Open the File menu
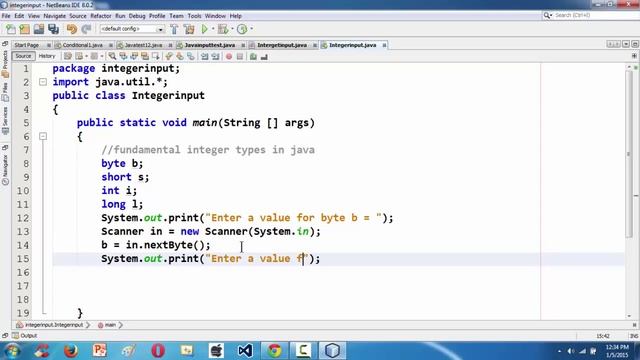Screen dimensions: 640x360 tap(6, 16)
